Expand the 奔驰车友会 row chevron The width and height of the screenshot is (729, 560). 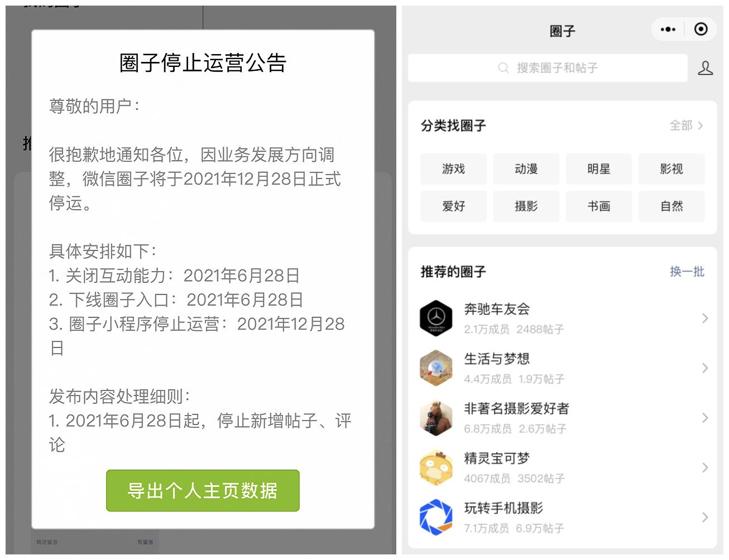pos(705,318)
